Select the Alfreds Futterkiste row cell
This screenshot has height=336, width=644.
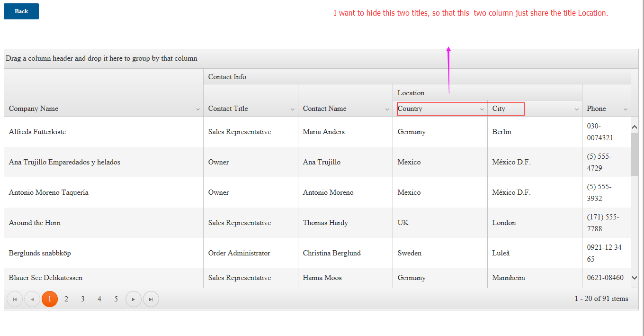click(x=37, y=132)
